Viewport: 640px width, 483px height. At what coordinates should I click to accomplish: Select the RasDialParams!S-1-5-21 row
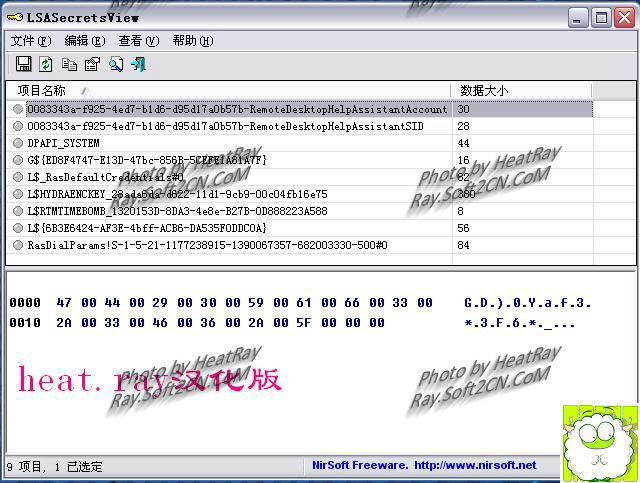(300, 245)
